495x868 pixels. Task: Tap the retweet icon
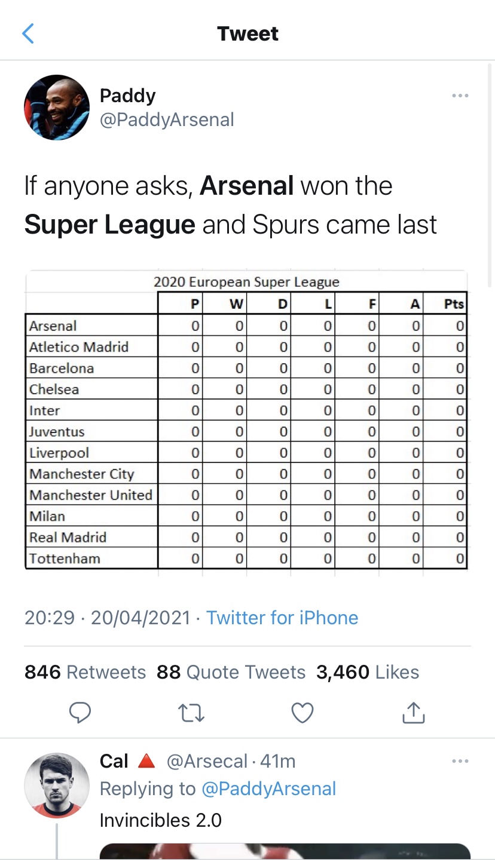tap(191, 712)
